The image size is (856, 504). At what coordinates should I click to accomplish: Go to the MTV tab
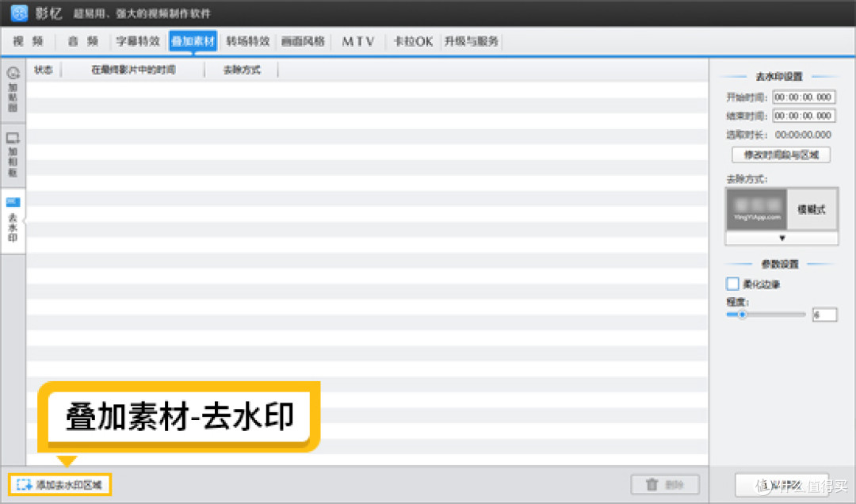[x=358, y=41]
